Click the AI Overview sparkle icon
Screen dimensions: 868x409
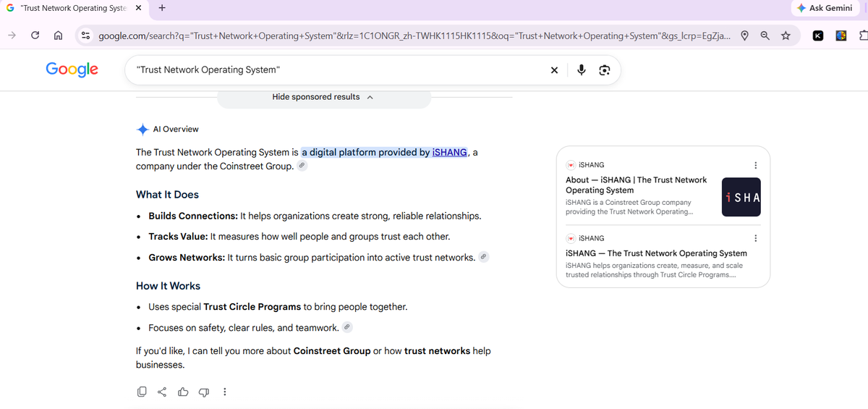click(142, 129)
